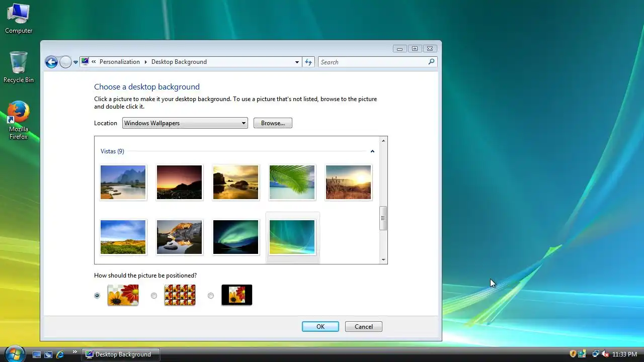Select the aurora borealis wallpaper
The height and width of the screenshot is (362, 644).
(x=235, y=237)
